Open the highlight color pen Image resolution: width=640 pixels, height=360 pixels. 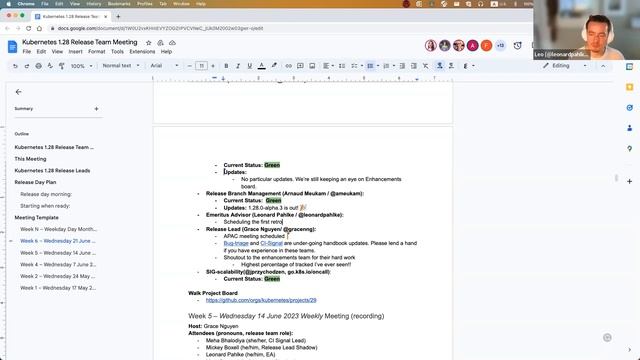click(x=274, y=66)
